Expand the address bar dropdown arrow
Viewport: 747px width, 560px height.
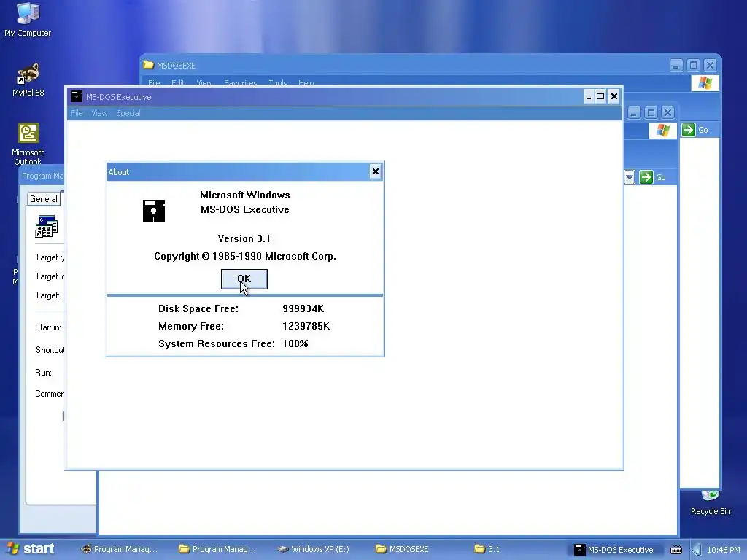click(x=630, y=177)
